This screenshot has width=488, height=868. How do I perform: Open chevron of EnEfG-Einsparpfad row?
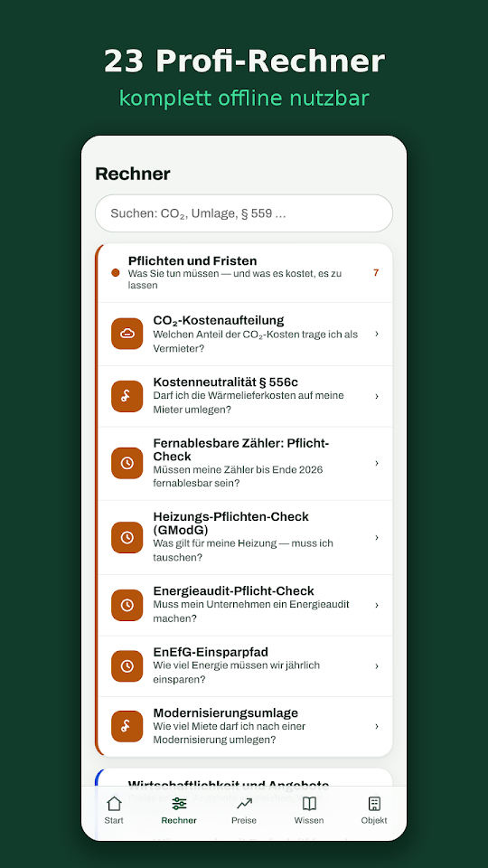coord(377,666)
